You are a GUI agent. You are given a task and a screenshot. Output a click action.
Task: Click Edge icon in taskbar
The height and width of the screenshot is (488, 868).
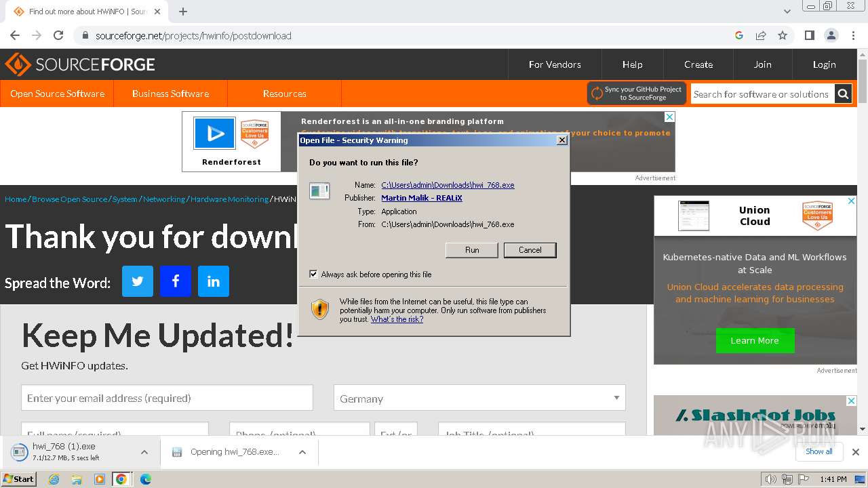[x=145, y=479]
